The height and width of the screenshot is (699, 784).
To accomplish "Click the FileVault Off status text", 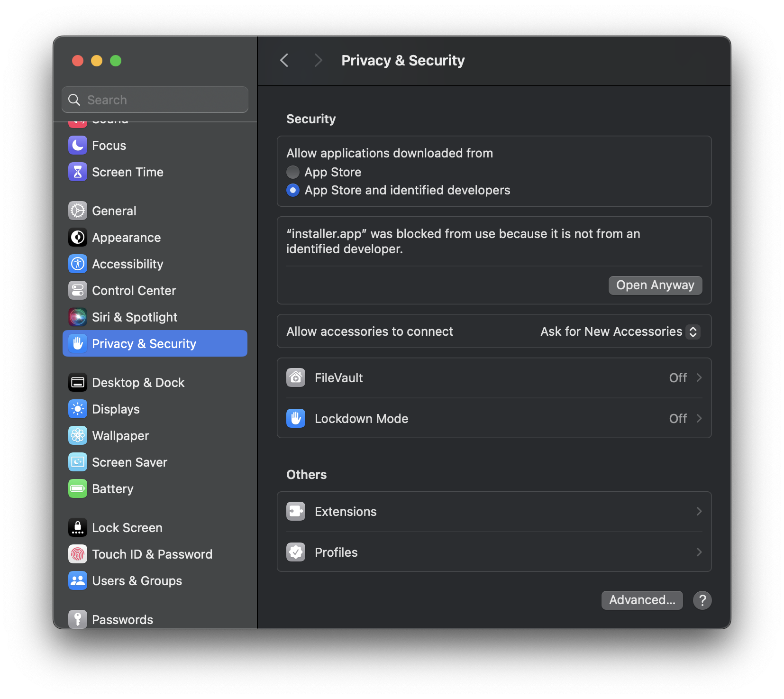I will pos(678,377).
